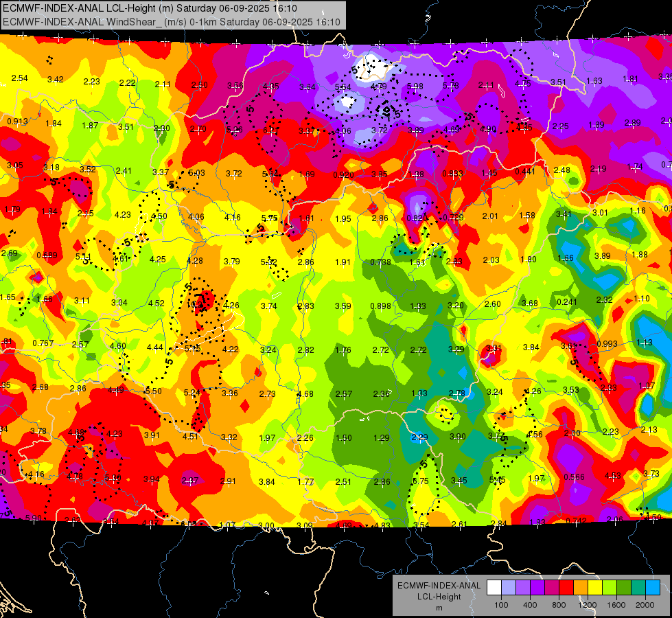Image resolution: width=672 pixels, height=618 pixels.
Task: Click the wind shear value "2.54"
Action: [20, 78]
